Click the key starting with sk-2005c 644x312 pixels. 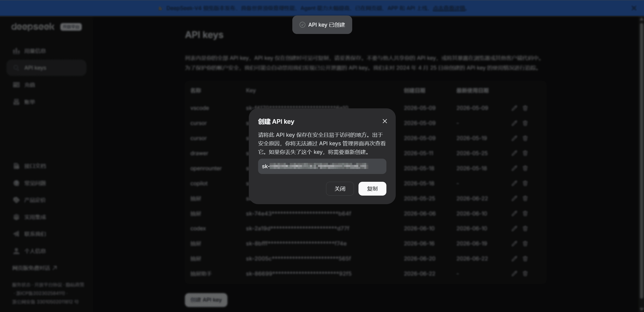pos(298,258)
